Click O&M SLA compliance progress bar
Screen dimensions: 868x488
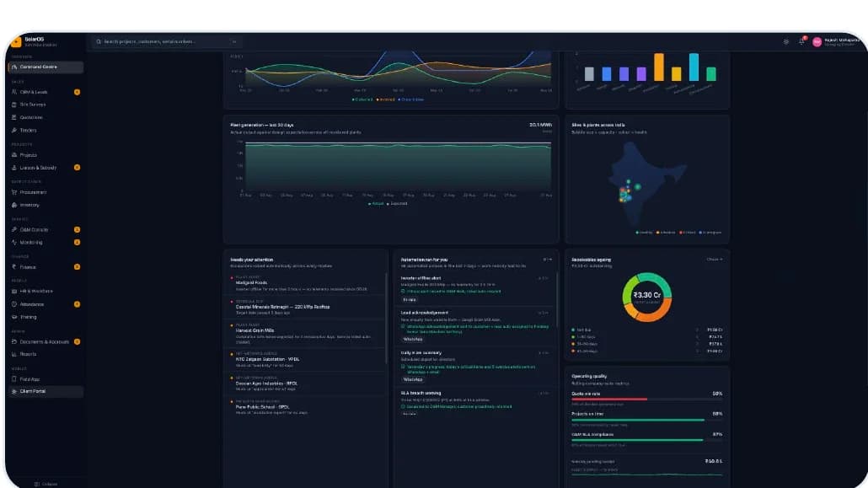[x=646, y=440]
